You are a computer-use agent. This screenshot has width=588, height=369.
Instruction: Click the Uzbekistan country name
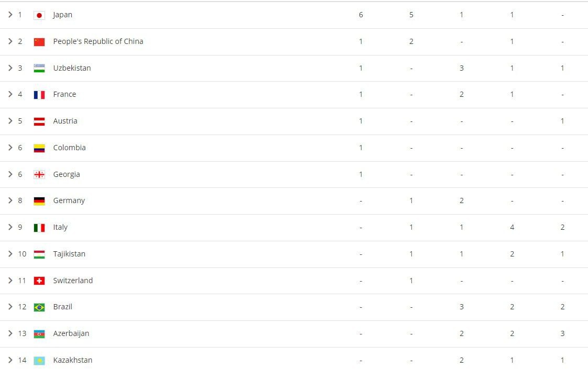pos(72,68)
